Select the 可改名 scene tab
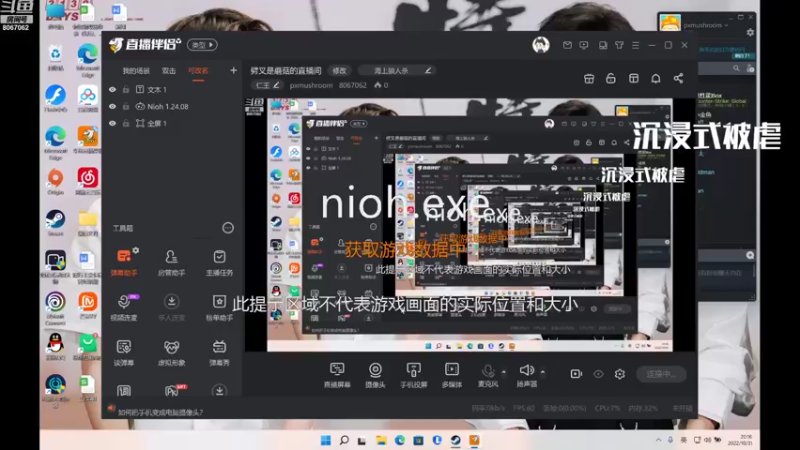 point(198,70)
